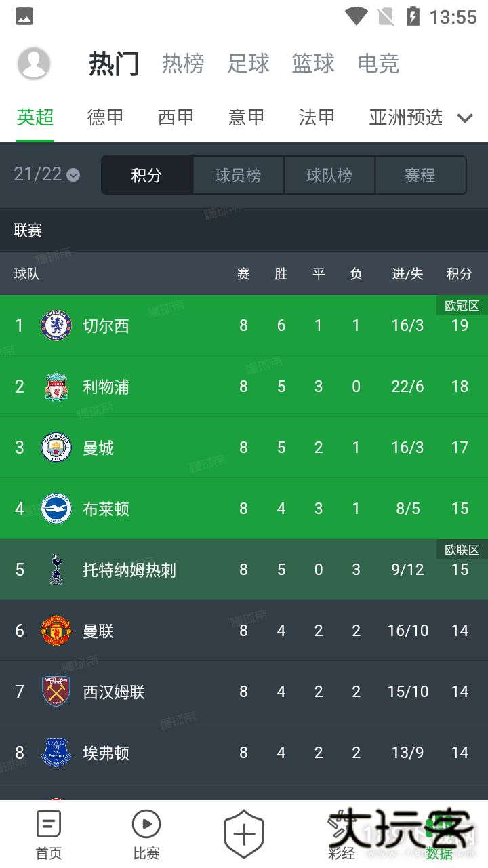Select the 西甲 league tab
This screenshot has height=868, width=488.
pos(176,117)
